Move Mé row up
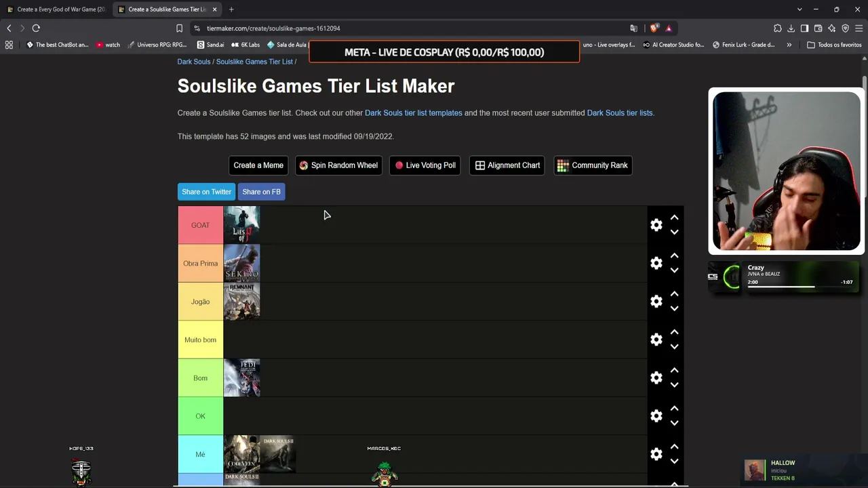868x488 pixels. [674, 447]
